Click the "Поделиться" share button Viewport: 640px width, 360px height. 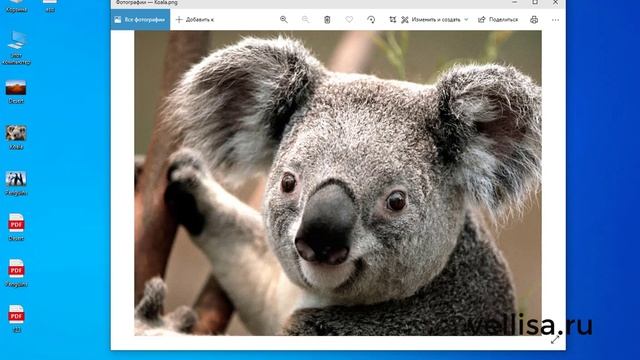coord(498,20)
